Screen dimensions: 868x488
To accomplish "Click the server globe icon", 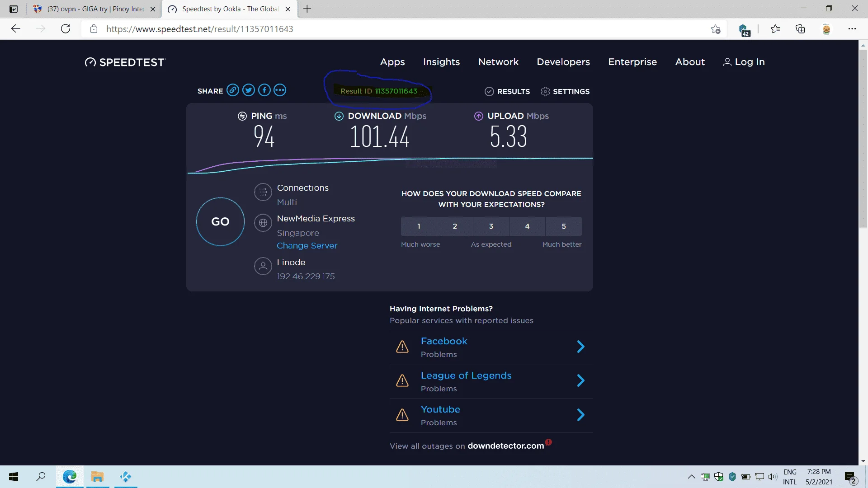I will (x=263, y=223).
